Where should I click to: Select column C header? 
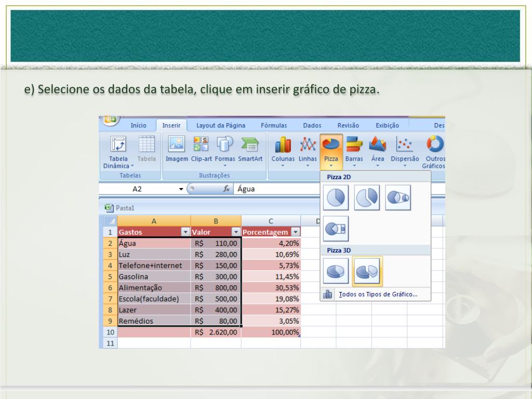(271, 221)
